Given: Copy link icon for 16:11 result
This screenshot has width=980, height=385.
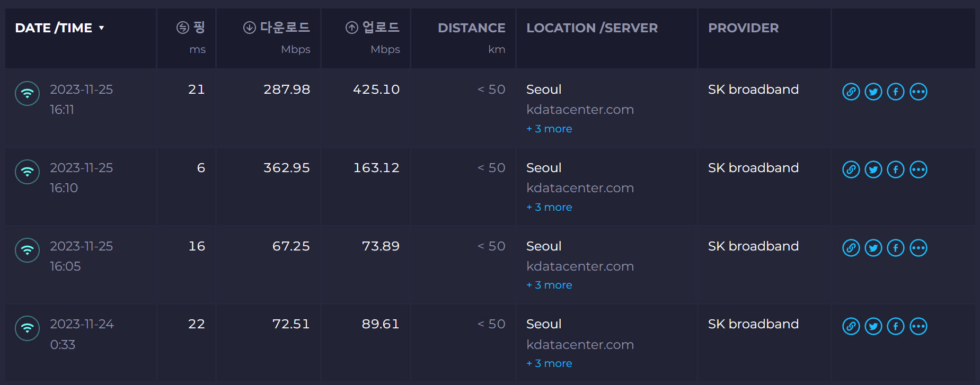Looking at the screenshot, I should (x=851, y=92).
